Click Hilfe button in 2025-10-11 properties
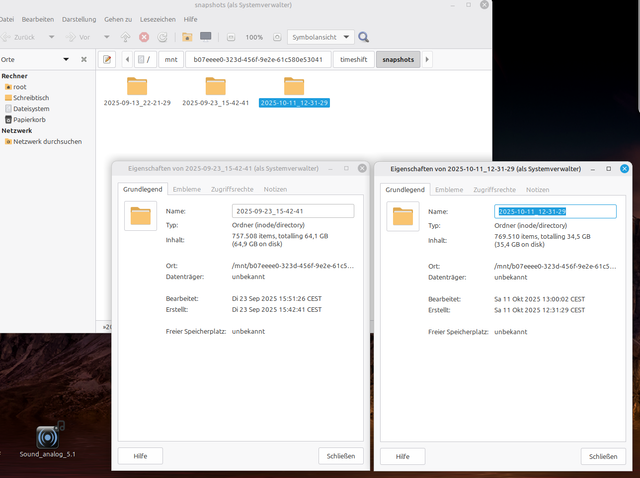The image size is (640, 478). point(402,456)
